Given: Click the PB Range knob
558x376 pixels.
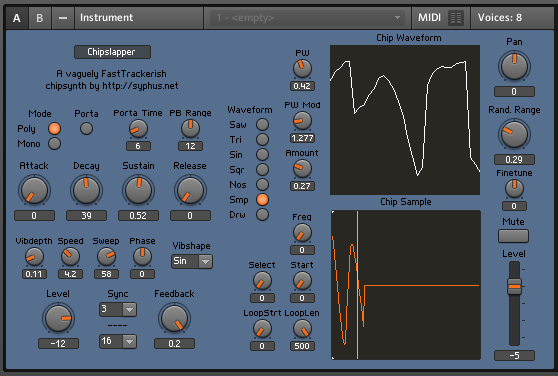Looking at the screenshot, I should pos(190,129).
